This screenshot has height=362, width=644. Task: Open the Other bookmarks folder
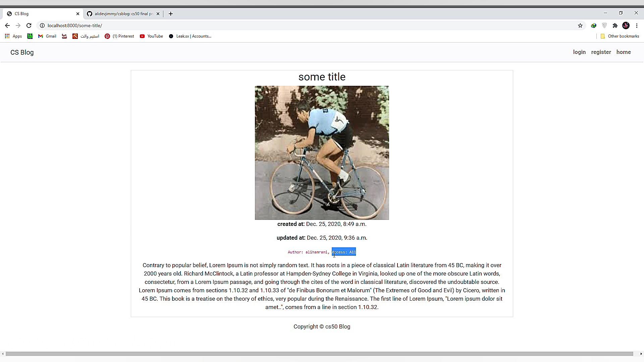coord(620,36)
